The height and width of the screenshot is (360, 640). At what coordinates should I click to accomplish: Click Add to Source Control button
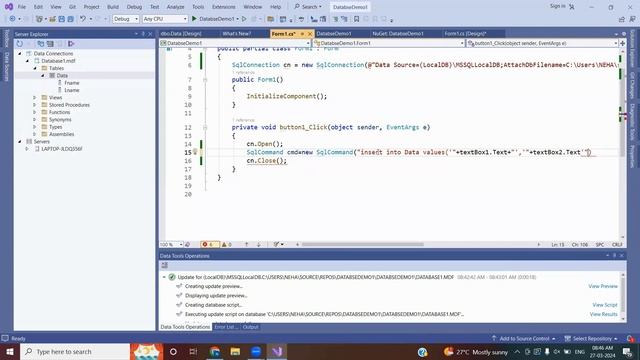pos(523,339)
